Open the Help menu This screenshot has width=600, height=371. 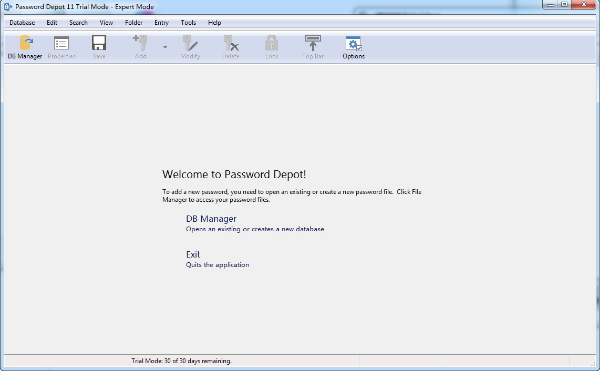coord(214,23)
